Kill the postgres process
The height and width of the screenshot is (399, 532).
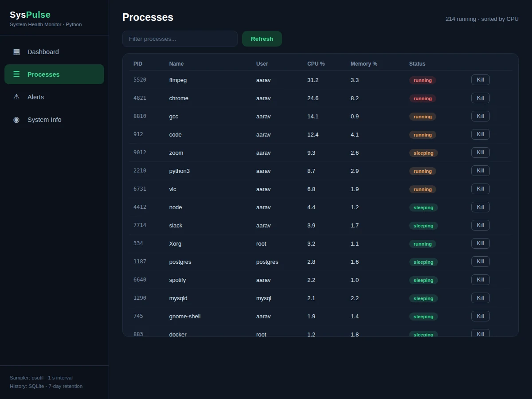click(x=480, y=262)
